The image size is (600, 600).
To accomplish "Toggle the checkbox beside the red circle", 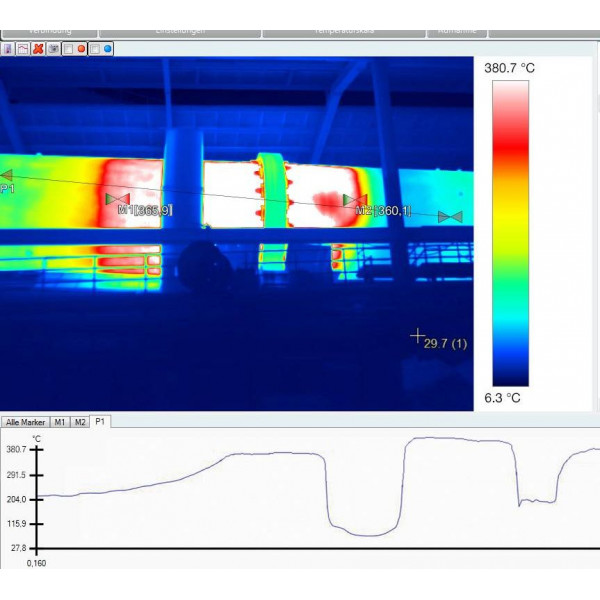I will tap(68, 48).
